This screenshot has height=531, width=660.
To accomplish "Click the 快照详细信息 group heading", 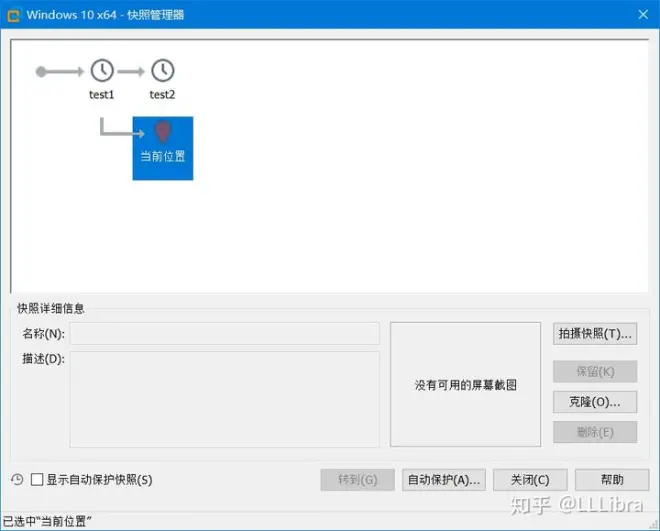I will pos(51,308).
